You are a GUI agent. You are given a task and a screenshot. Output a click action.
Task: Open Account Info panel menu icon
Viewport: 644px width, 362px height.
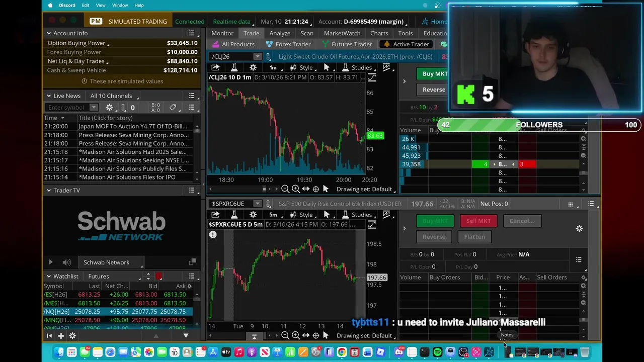(191, 33)
